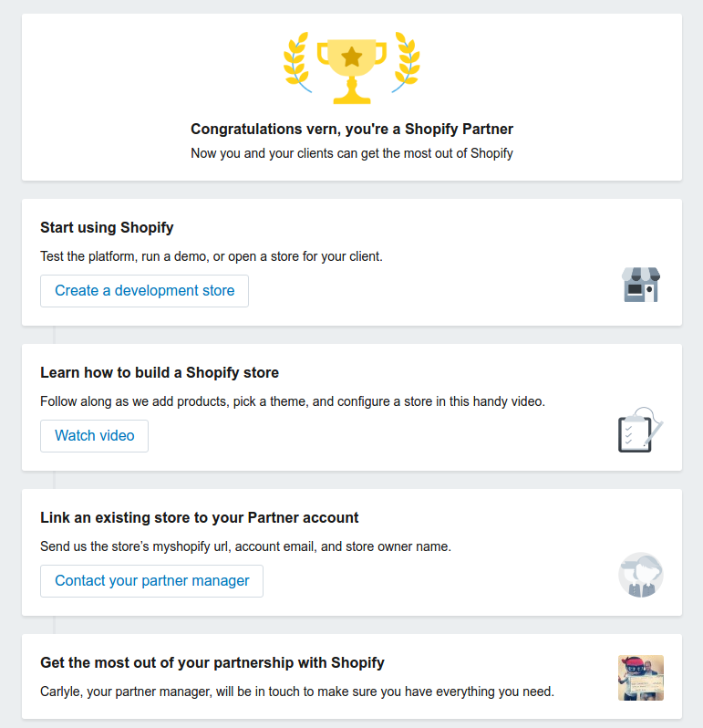Click the right laurel branch icon

click(406, 62)
